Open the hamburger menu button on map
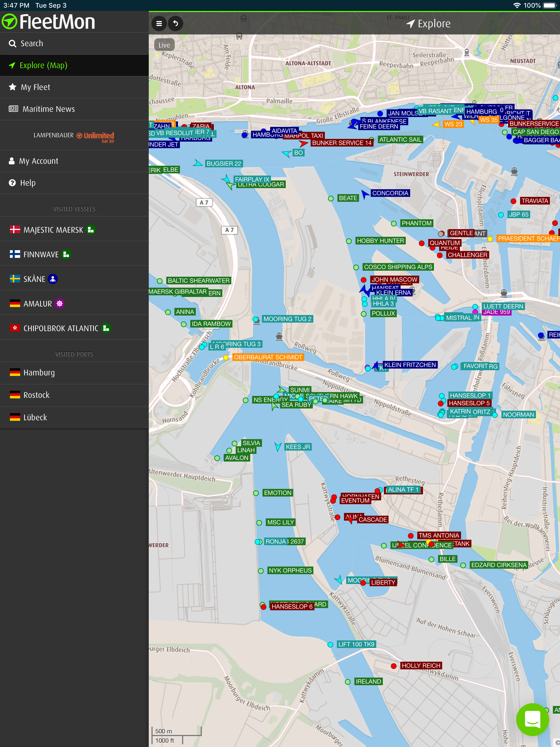The image size is (560, 747). point(159,24)
